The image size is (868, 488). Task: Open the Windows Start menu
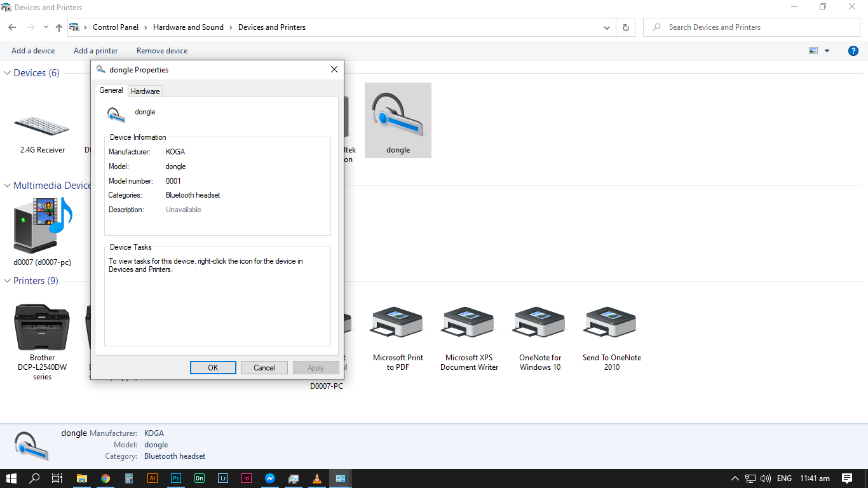click(11, 478)
